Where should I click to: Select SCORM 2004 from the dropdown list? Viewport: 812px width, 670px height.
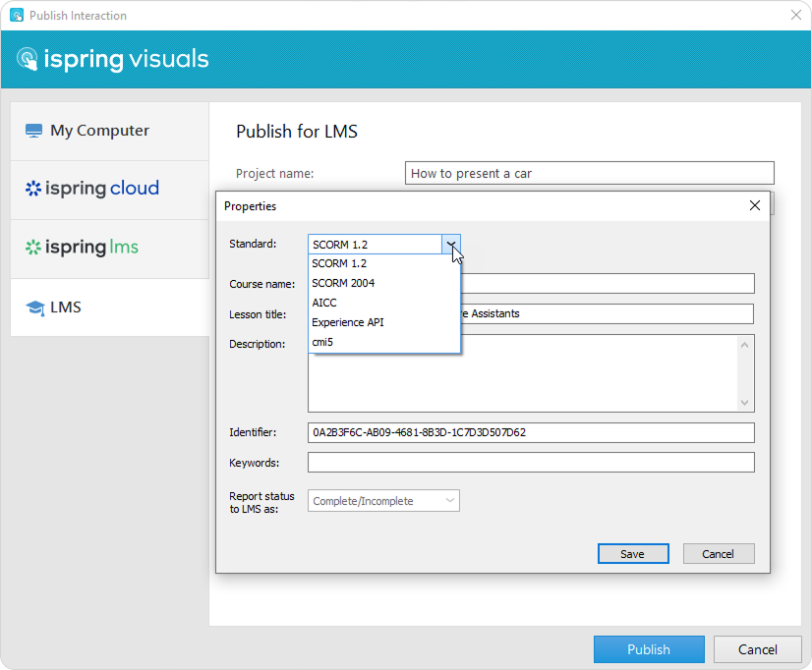point(343,283)
